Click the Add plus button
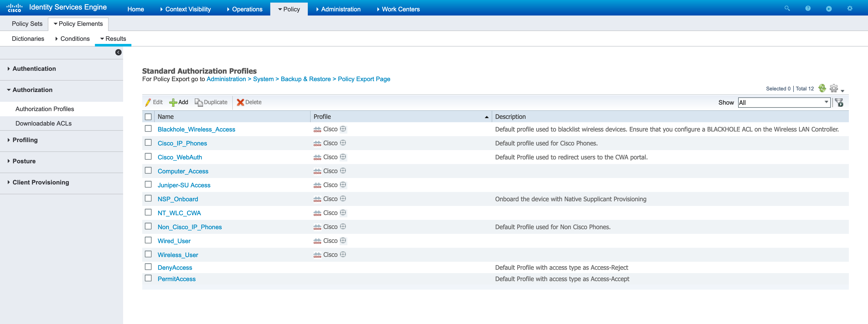This screenshot has height=324, width=868. click(178, 102)
